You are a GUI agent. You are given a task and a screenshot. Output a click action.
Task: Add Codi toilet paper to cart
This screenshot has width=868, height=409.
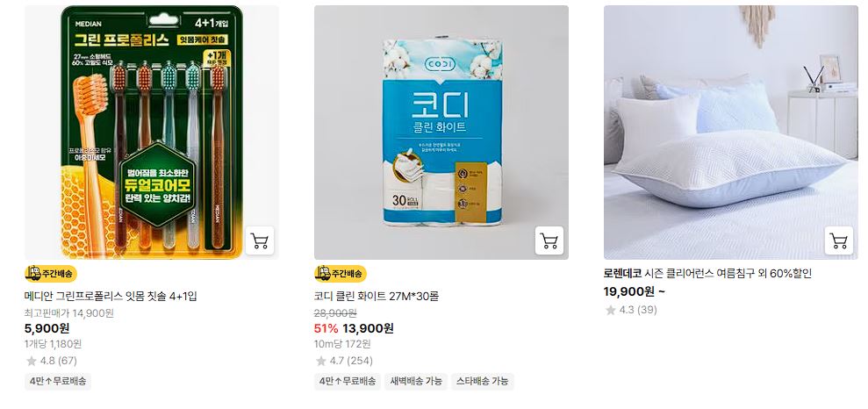pos(549,240)
